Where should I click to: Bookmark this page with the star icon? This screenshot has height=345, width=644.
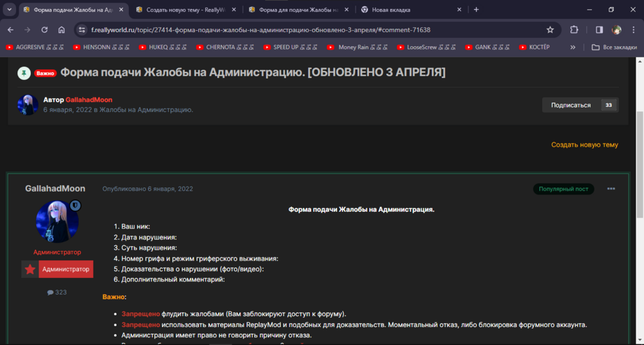(x=550, y=30)
